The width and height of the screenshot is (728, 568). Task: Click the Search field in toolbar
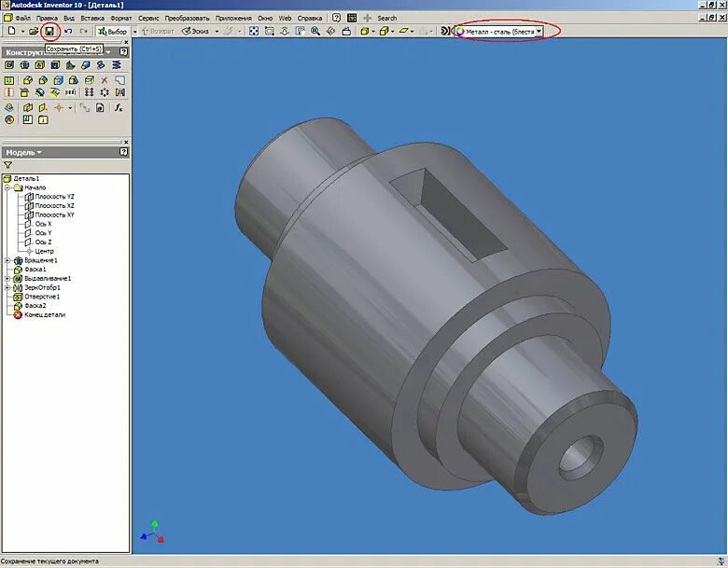(x=386, y=18)
